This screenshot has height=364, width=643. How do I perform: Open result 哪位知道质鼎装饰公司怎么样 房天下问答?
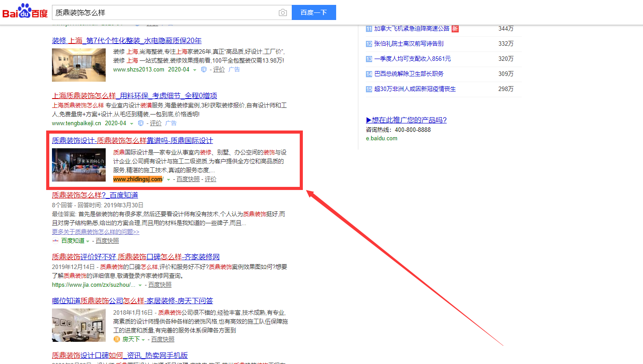(132, 301)
